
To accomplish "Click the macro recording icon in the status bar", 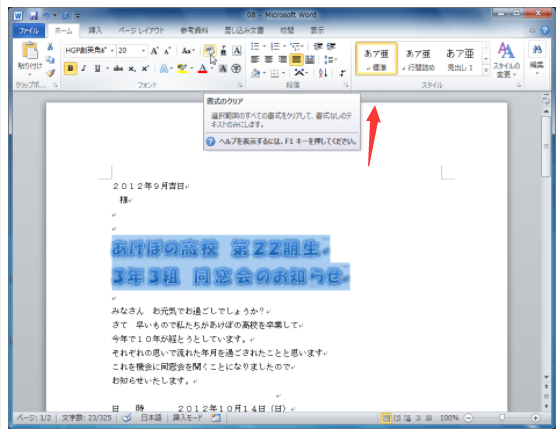I will tap(216, 418).
